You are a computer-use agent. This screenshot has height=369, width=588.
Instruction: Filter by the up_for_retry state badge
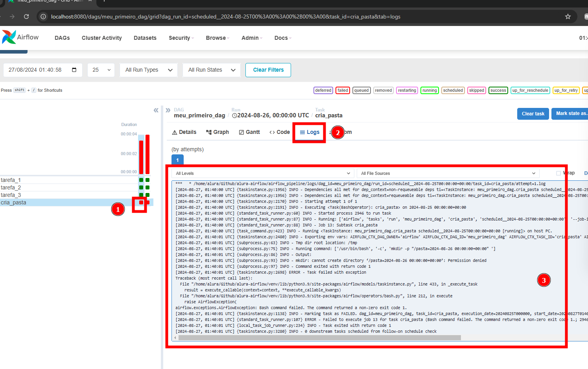566,90
